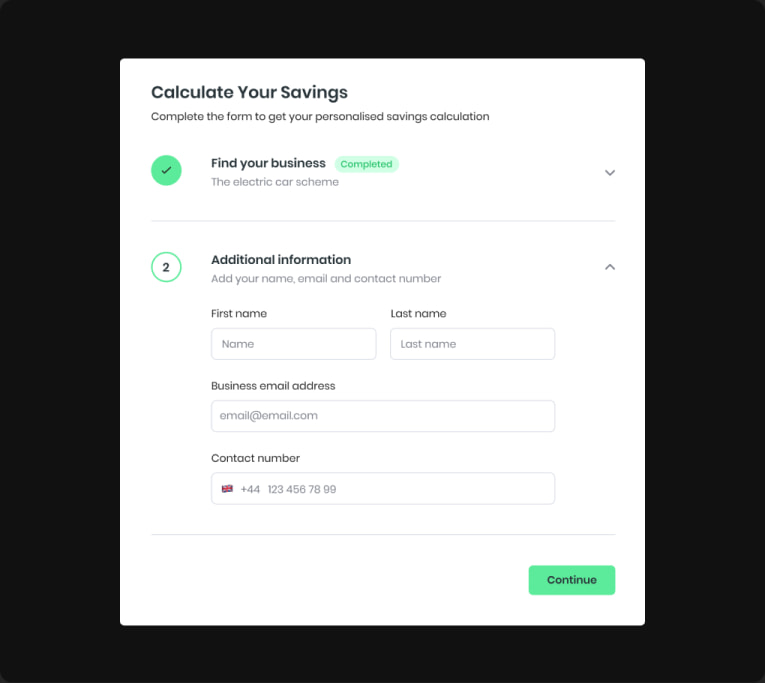
Task: Click the Business email address field
Action: click(382, 416)
